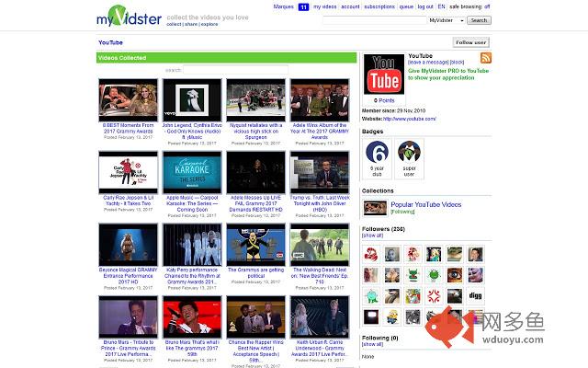Click The Grammys are getting political title
Viewport: 588px width, 368px height.
click(255, 272)
